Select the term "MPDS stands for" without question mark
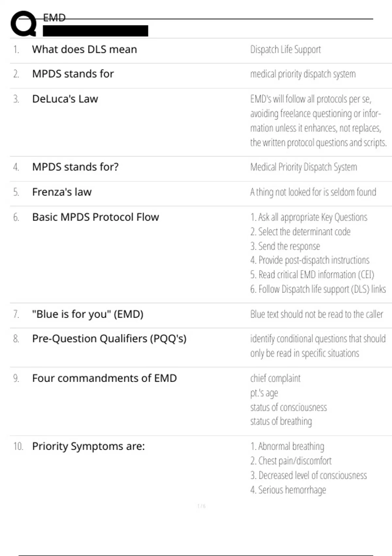392x556 pixels. click(x=73, y=74)
